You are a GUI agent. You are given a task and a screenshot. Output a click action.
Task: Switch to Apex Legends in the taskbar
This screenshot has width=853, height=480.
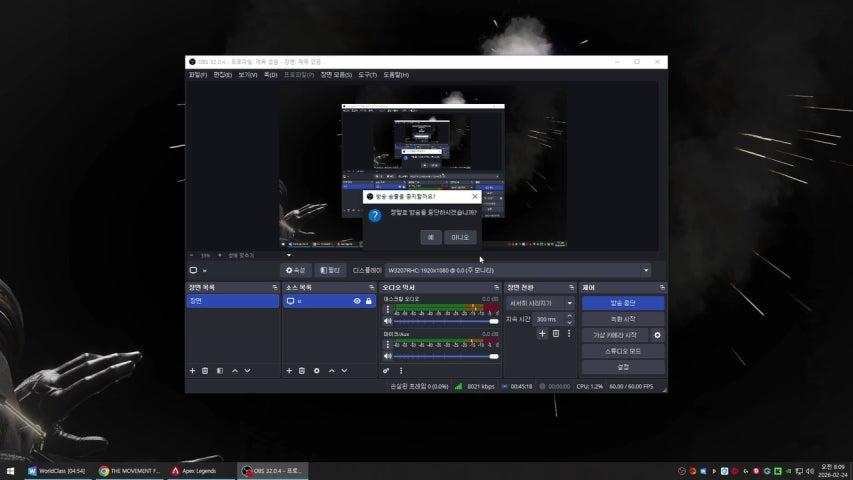pos(198,470)
